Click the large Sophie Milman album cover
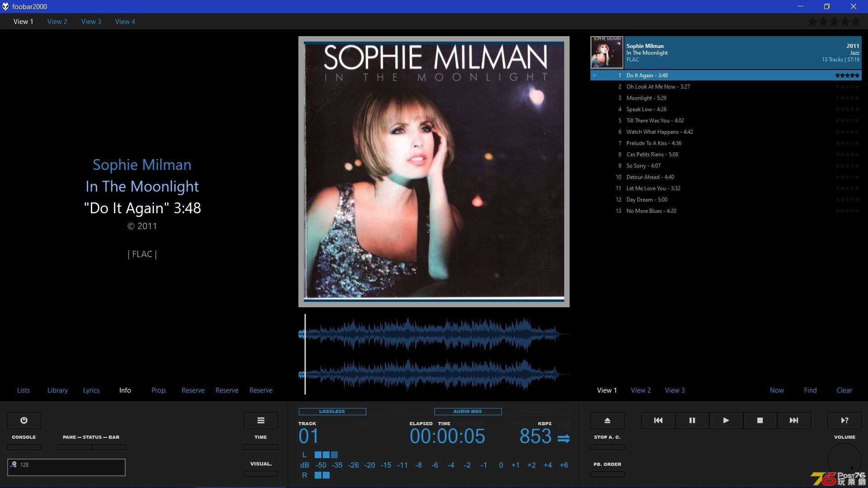The height and width of the screenshot is (488, 868). point(434,172)
